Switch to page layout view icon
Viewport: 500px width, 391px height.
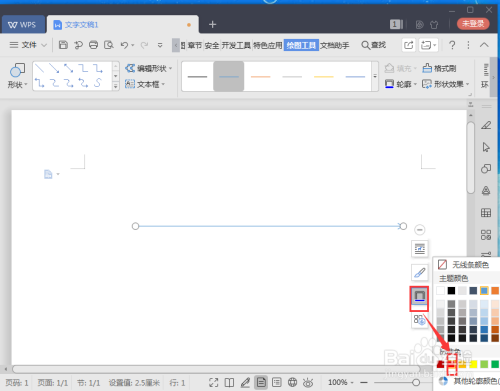(x=261, y=382)
